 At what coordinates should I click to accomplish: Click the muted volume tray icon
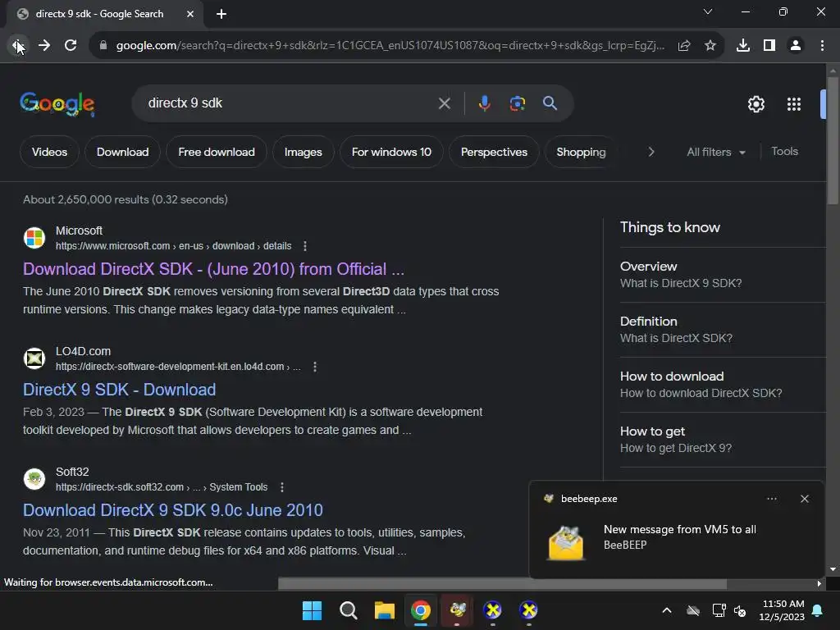coord(741,610)
